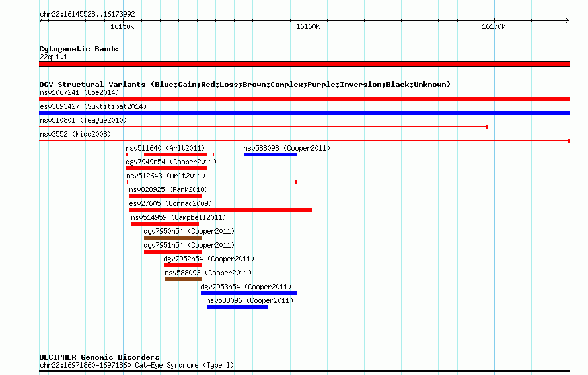
Task: Click the 16160k ruler marker
Action: 308,26
